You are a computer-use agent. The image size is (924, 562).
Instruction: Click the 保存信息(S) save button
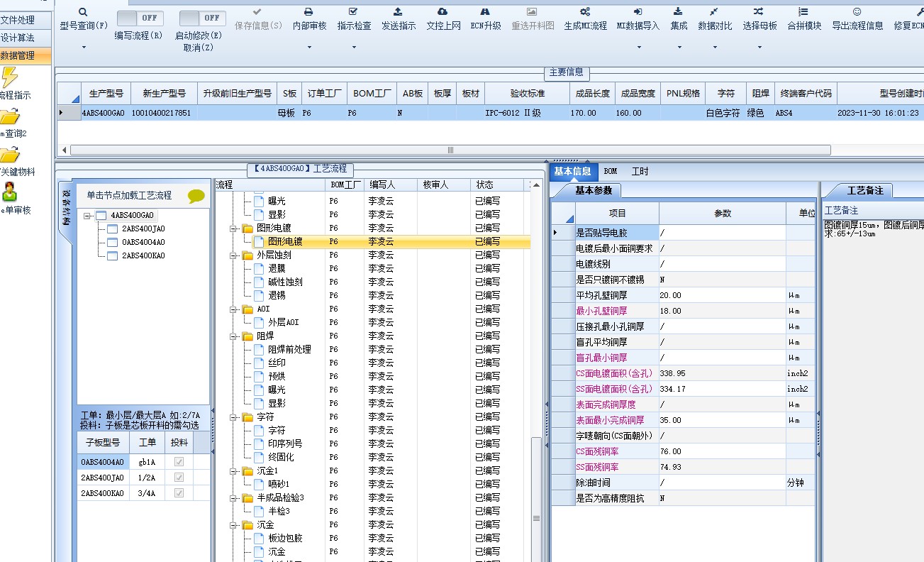pyautogui.click(x=257, y=19)
